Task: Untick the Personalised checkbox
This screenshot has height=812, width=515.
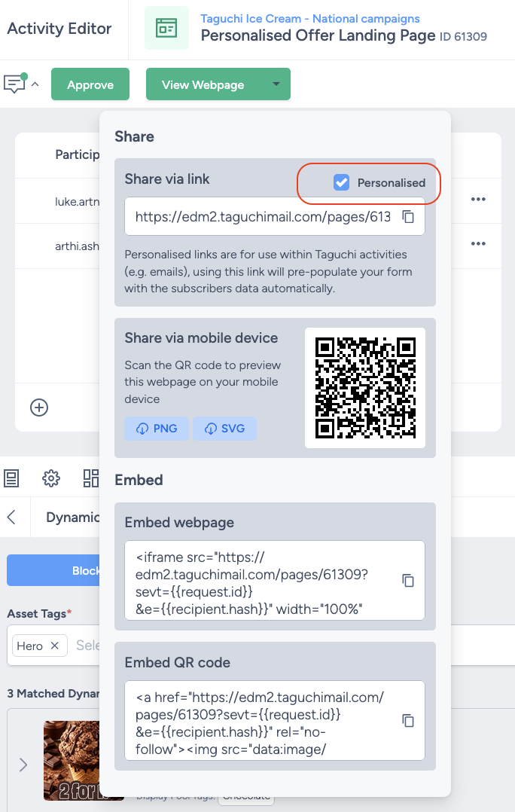Action: coord(341,182)
